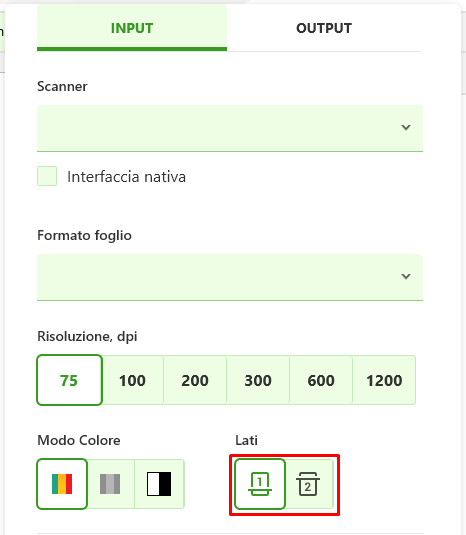Switch to the OUTPUT tab

click(x=324, y=28)
